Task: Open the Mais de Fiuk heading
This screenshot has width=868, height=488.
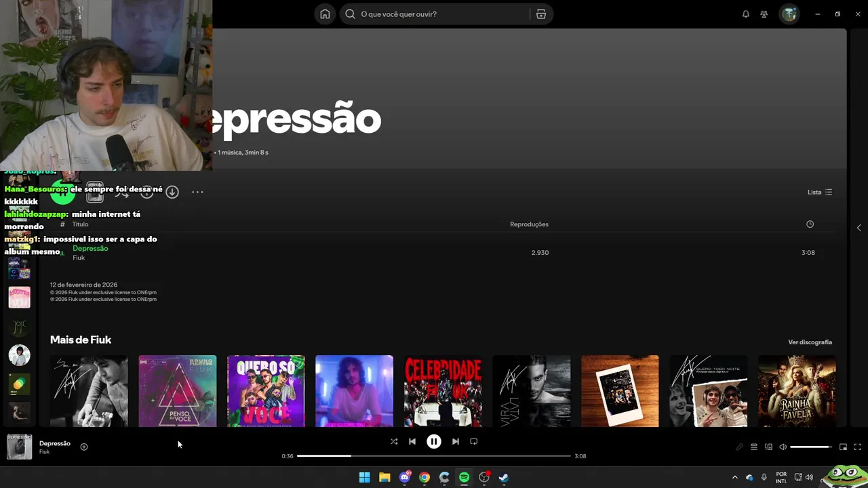Action: click(x=81, y=340)
